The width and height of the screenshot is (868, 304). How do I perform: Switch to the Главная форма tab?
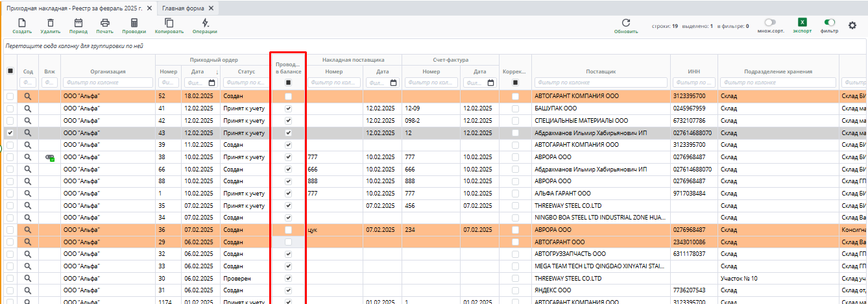point(184,8)
